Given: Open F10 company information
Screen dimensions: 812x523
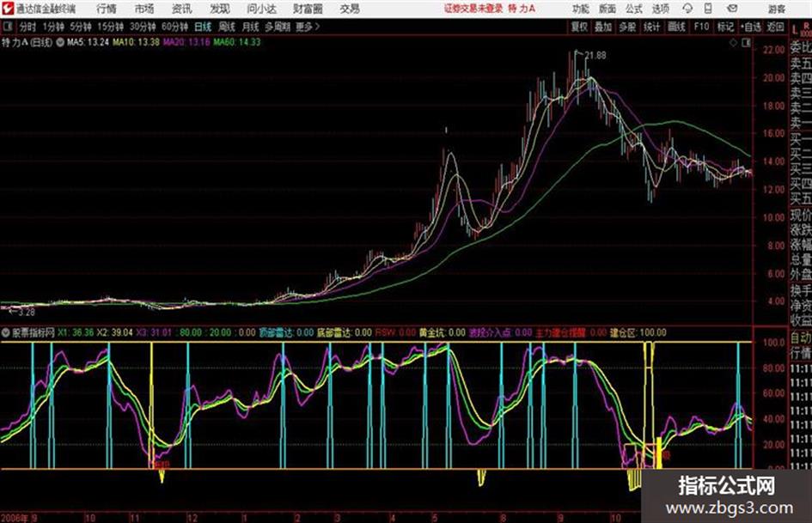Looking at the screenshot, I should point(701,27).
